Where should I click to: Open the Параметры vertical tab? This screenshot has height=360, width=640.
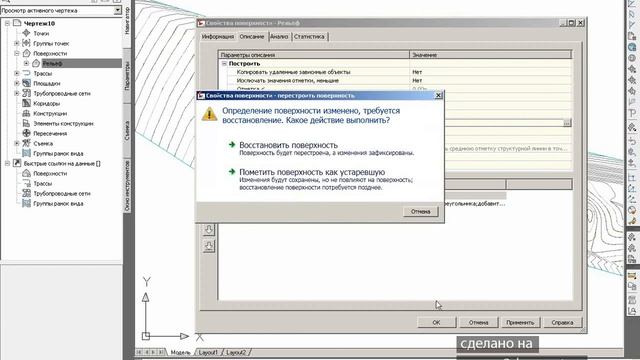click(127, 76)
